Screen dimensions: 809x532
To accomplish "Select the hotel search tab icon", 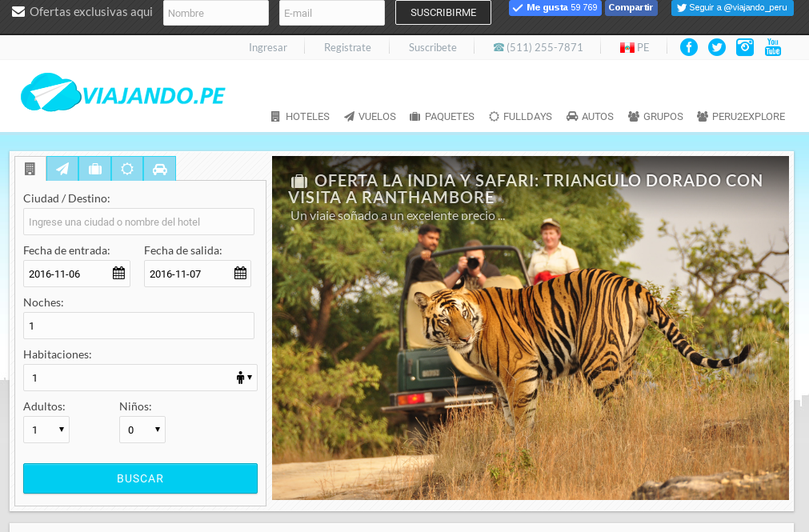I will click(x=30, y=168).
